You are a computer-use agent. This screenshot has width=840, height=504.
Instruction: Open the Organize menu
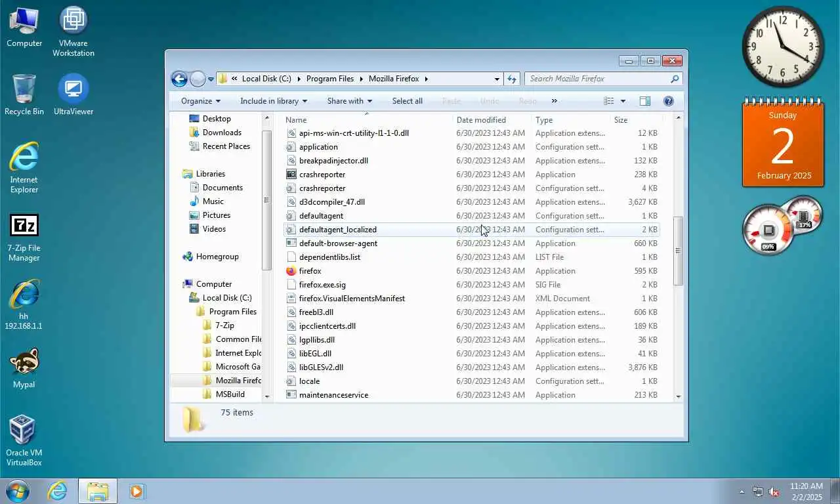click(x=201, y=101)
